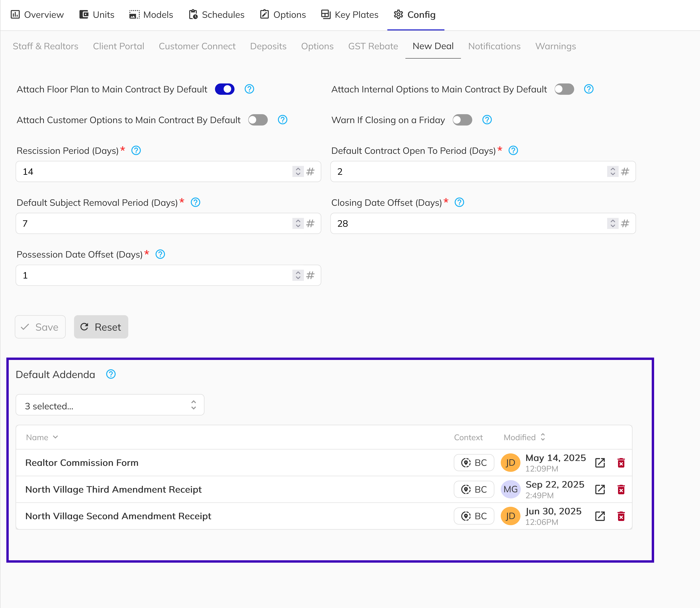
Task: Click BC context badge on Third Amendment Receipt
Action: coord(474,490)
